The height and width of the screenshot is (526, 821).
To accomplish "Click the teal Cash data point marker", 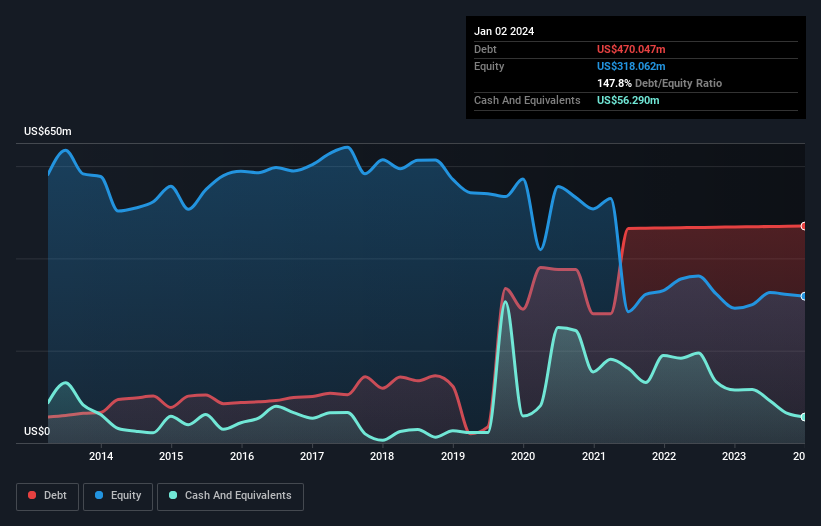I will pos(804,417).
